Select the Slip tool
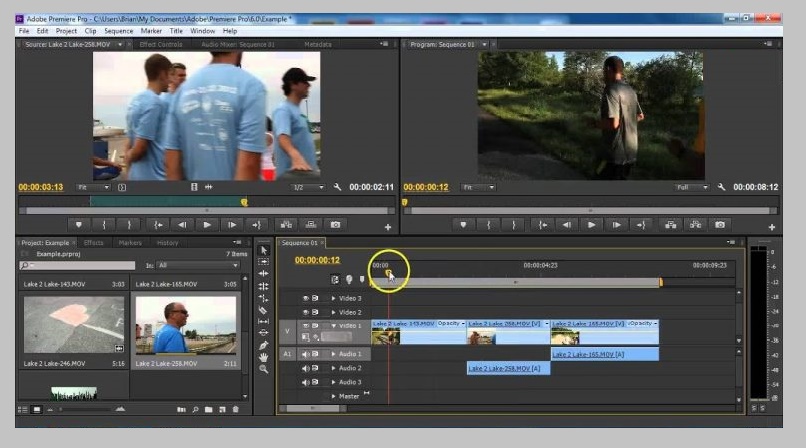Viewport: 806px width, 448px height. [x=263, y=321]
